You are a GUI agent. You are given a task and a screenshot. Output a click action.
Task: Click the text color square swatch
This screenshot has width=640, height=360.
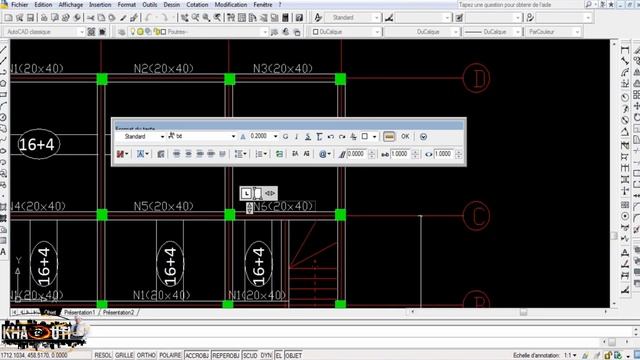coord(365,137)
